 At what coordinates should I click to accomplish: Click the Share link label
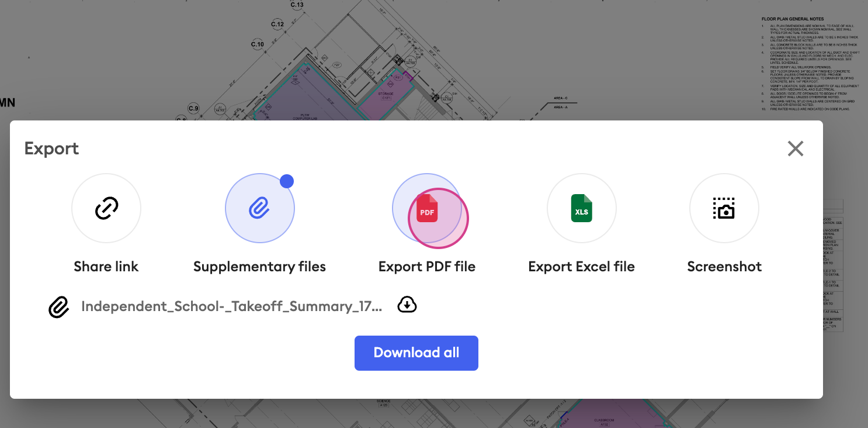pyautogui.click(x=106, y=267)
